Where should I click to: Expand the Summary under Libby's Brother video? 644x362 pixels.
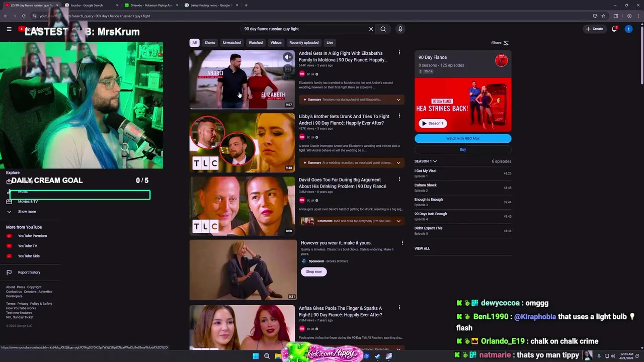[351, 163]
